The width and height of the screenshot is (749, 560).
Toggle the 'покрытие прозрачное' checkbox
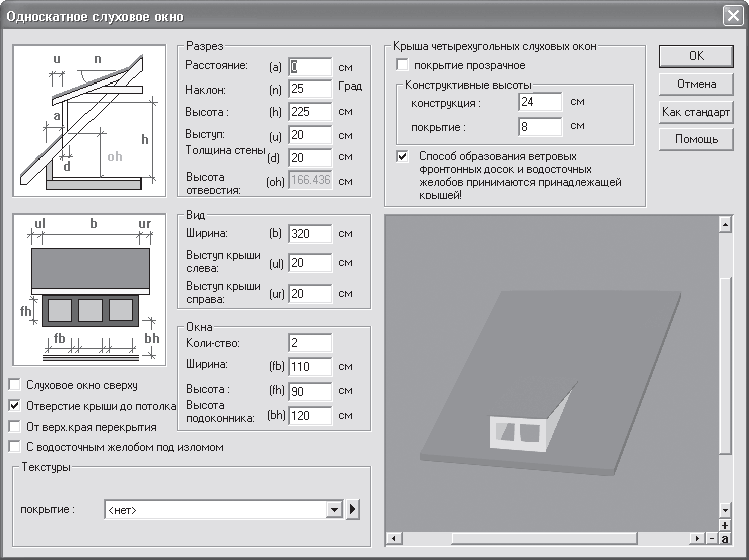[x=403, y=65]
